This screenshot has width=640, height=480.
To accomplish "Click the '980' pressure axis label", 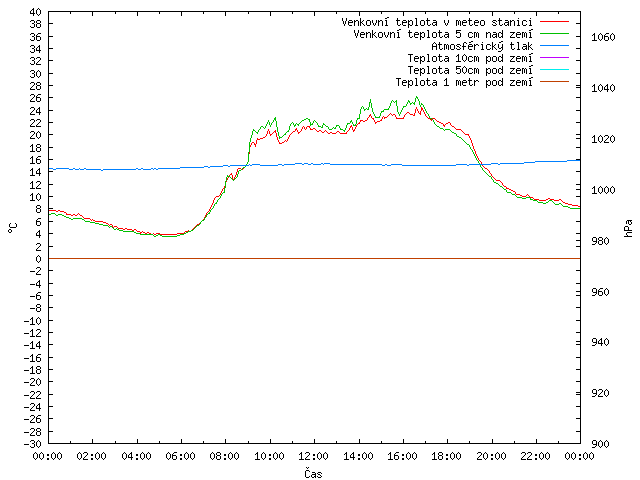I will [x=600, y=241].
